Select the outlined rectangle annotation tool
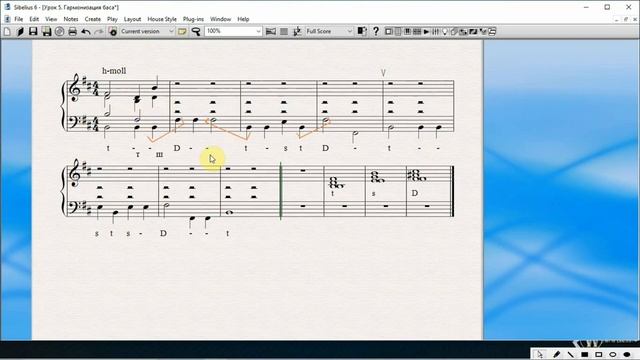 pyautogui.click(x=599, y=354)
